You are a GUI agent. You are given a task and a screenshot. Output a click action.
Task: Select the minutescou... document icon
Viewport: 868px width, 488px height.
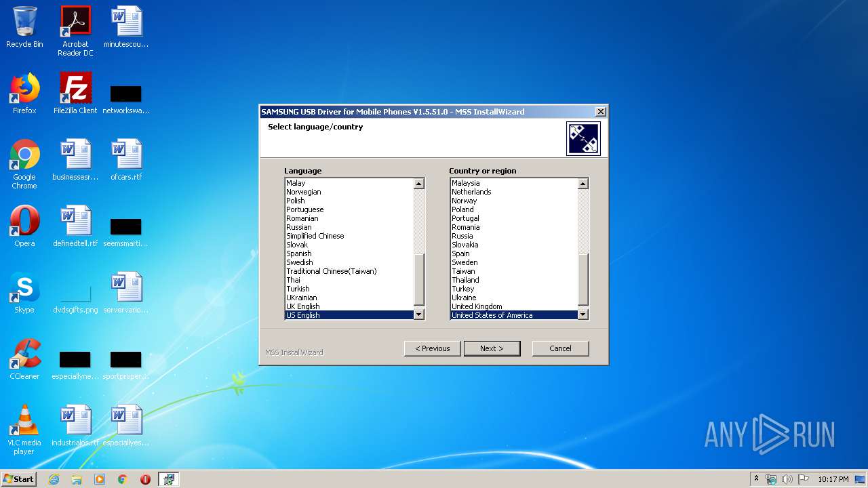click(x=126, y=27)
